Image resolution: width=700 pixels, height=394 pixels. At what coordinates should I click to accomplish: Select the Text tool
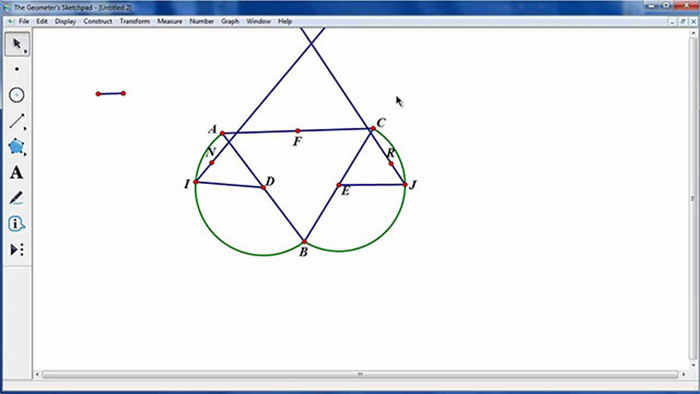pyautogui.click(x=17, y=173)
